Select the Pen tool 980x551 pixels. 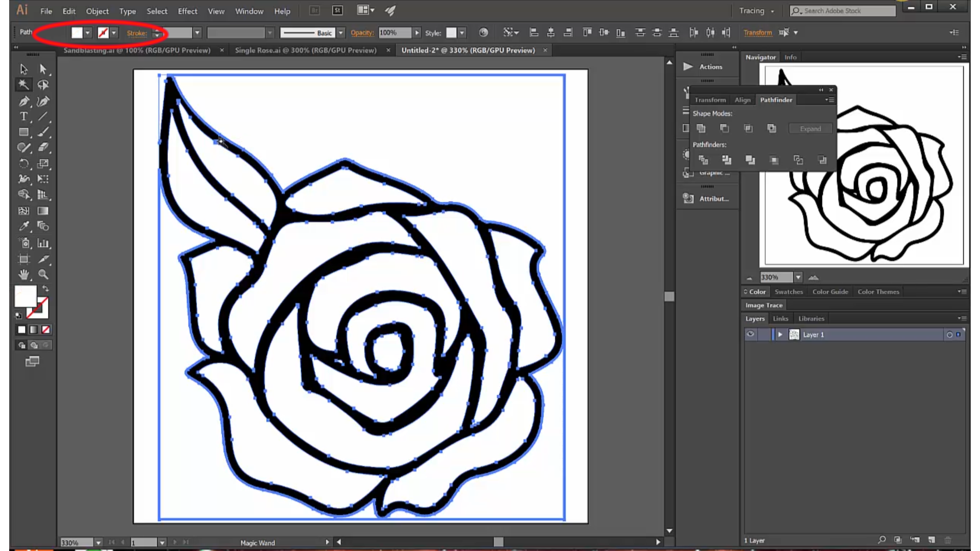click(x=23, y=101)
